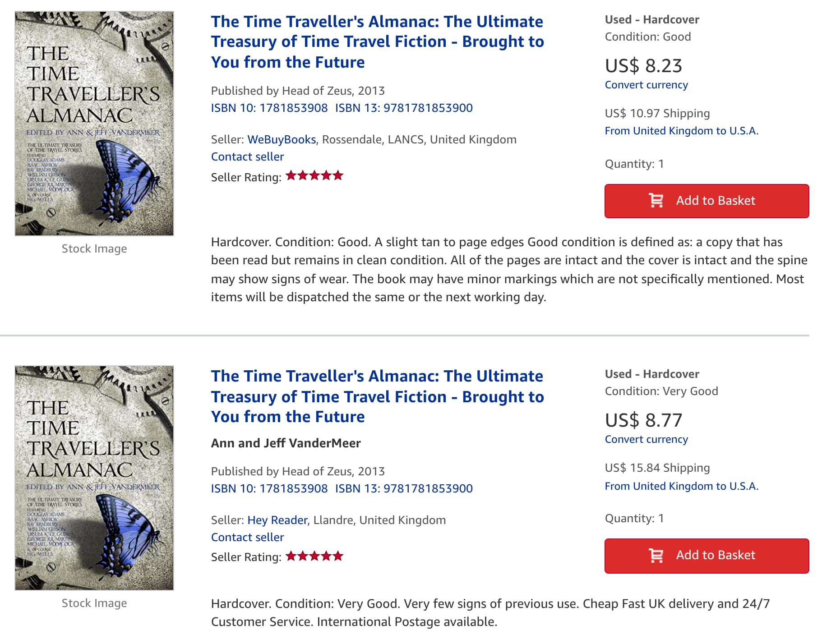Add the US$ 8.77 copy to basket
Viewport: 822px width, 644px height.
pyautogui.click(x=707, y=556)
